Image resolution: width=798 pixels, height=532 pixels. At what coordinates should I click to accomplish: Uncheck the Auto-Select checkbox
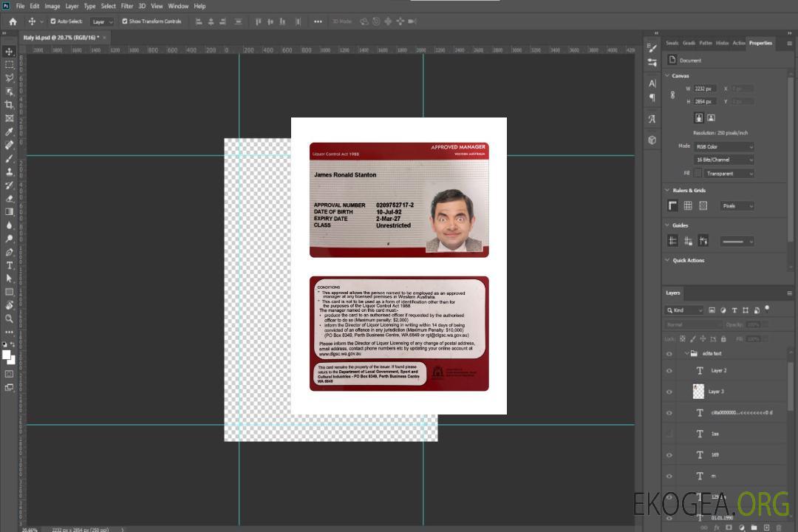click(53, 21)
